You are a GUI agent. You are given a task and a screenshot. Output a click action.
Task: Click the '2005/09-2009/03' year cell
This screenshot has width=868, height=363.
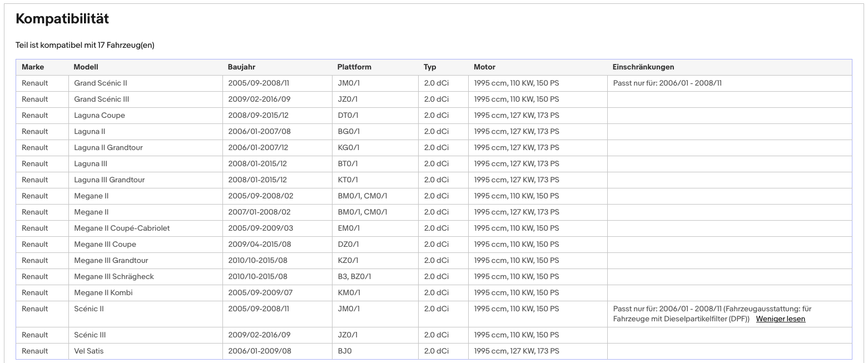(x=277, y=228)
